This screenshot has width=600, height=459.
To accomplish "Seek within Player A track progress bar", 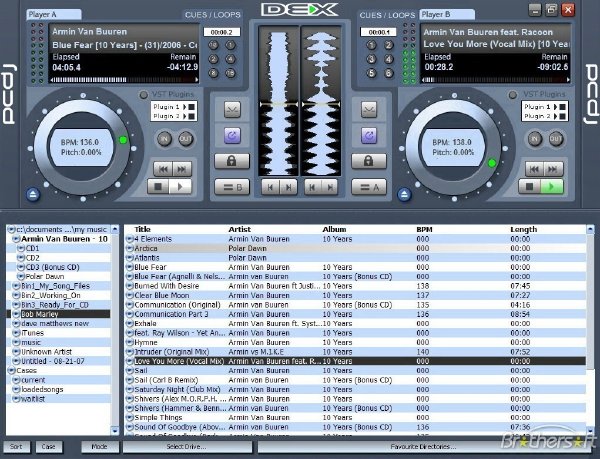I will pyautogui.click(x=124, y=80).
